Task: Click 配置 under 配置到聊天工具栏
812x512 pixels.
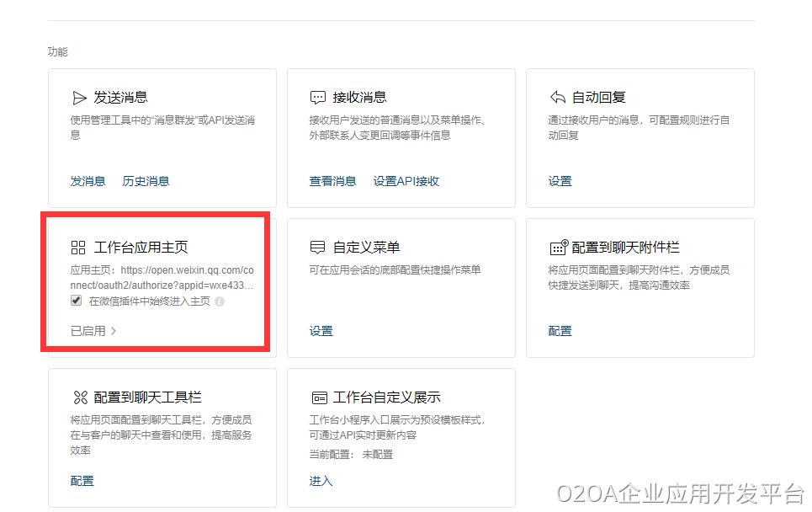Action: pyautogui.click(x=82, y=481)
